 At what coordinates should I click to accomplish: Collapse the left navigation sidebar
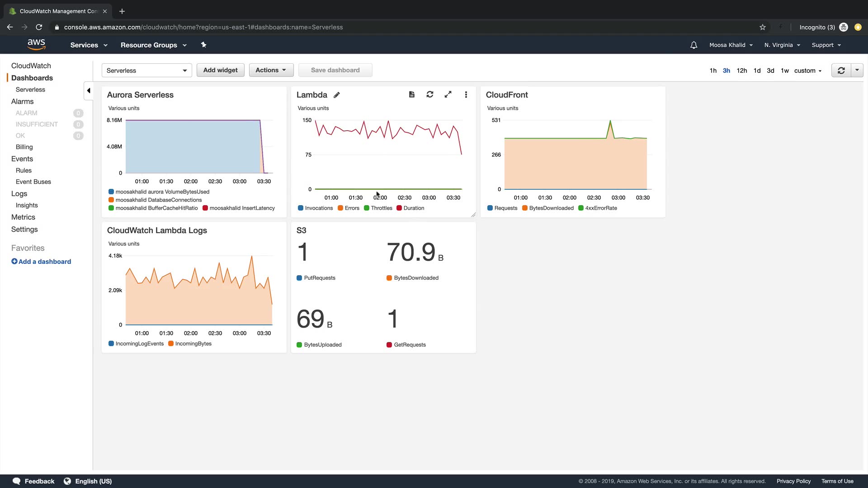(89, 90)
